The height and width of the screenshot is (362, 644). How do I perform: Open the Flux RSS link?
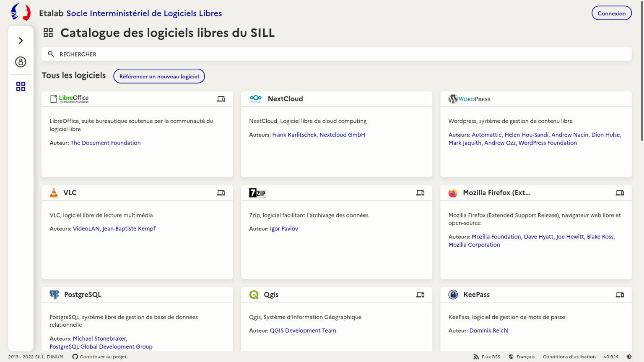(x=487, y=357)
